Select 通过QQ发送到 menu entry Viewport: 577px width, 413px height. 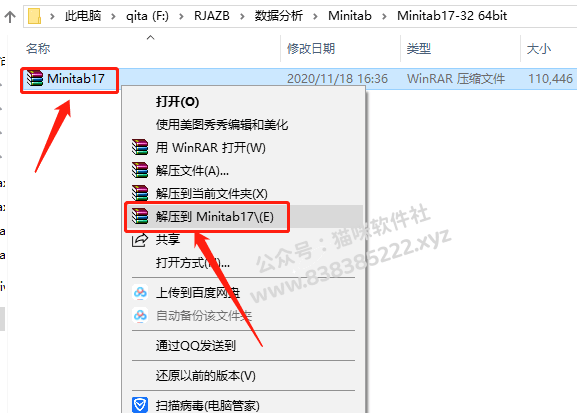(196, 345)
